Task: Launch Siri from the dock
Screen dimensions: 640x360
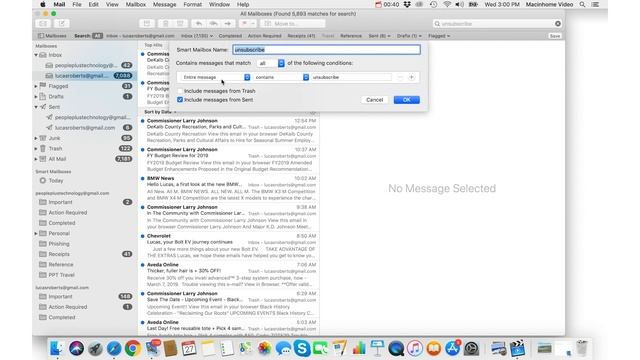Action: 76,348
